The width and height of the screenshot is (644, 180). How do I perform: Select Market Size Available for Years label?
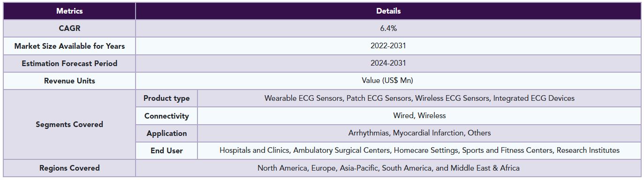[x=69, y=46]
